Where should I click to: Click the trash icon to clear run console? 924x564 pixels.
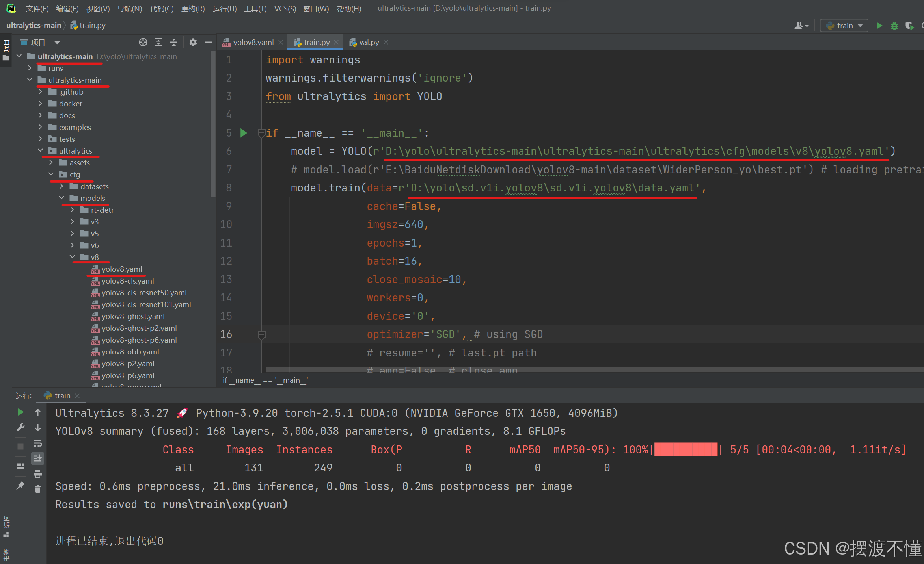tap(38, 489)
